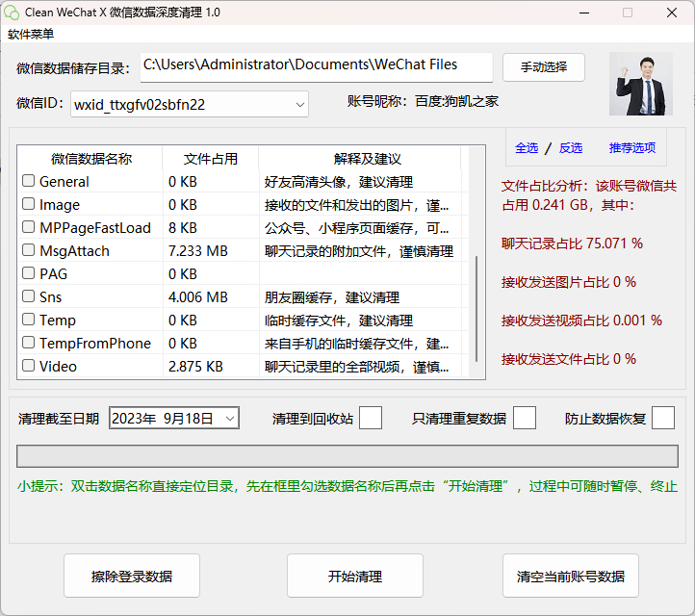The width and height of the screenshot is (695, 616).
Task: Click the WeChat logo icon in title bar
Action: pyautogui.click(x=12, y=13)
